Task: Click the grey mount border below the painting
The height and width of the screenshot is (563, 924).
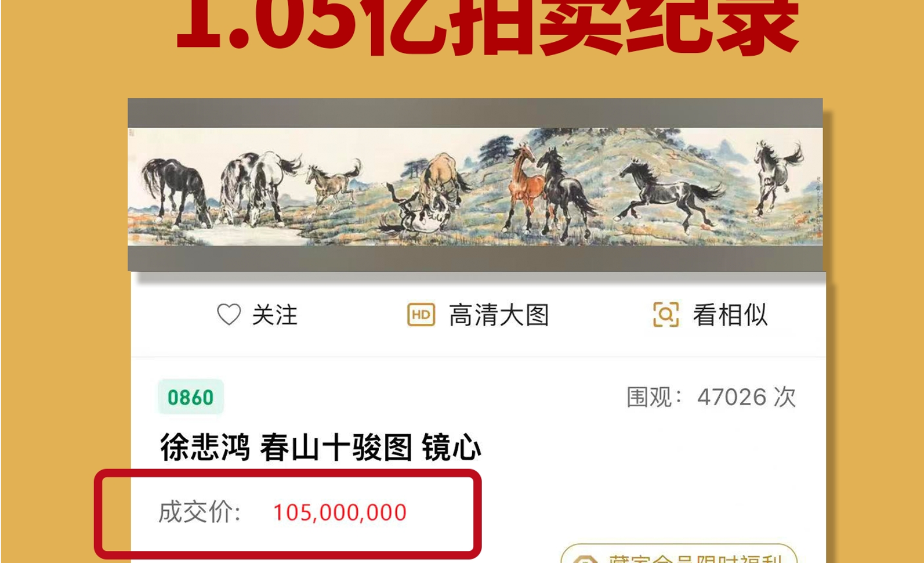Action: click(x=475, y=258)
